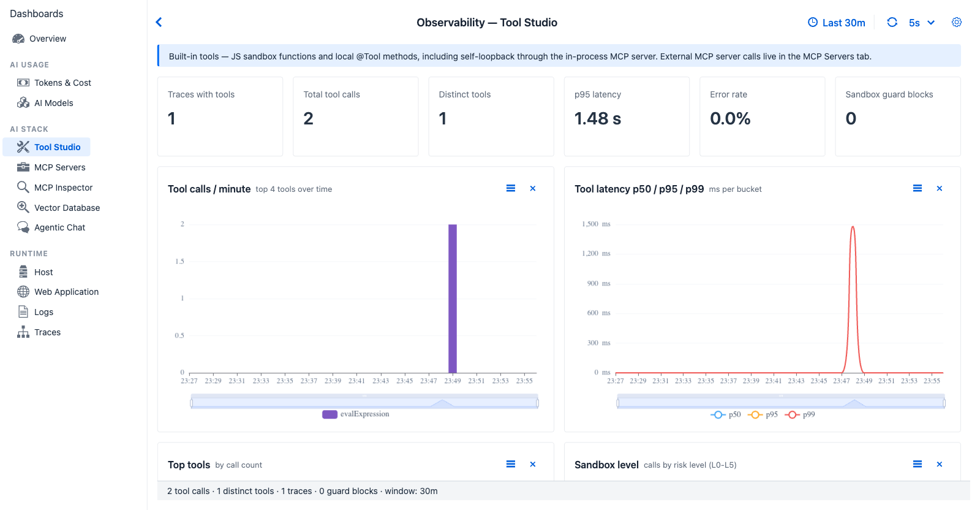Open menu for Tool calls / minute panel
Screen dimensions: 980x510
pyautogui.click(x=511, y=188)
